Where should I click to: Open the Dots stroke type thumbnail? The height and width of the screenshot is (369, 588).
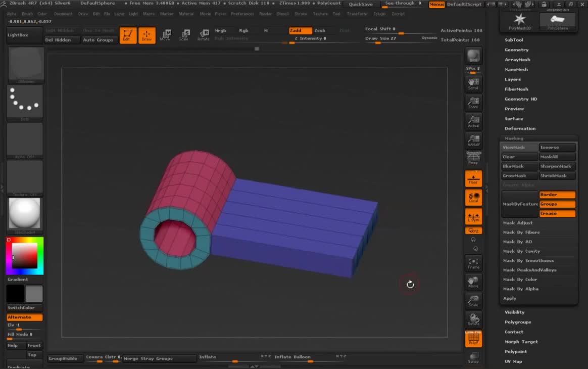point(25,103)
